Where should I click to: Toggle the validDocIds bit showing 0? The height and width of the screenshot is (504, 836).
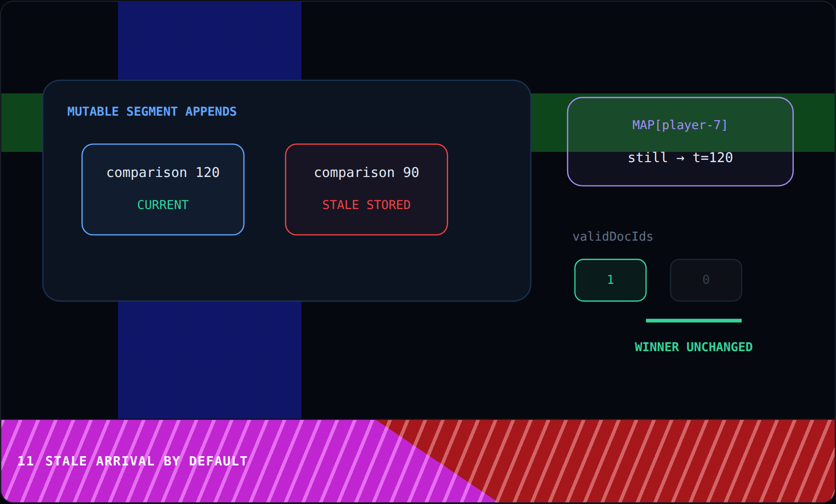point(706,280)
